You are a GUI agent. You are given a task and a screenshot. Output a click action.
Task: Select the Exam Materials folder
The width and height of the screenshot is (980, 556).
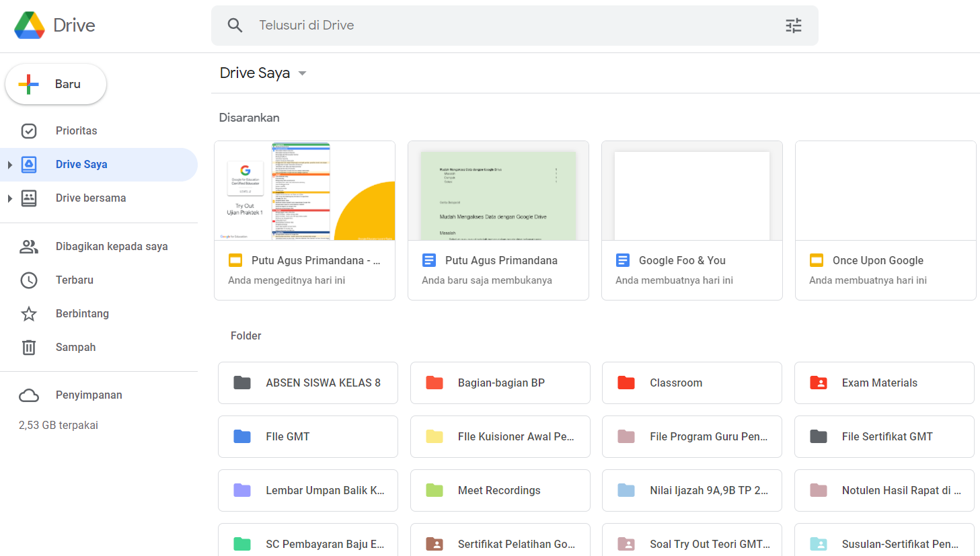point(884,383)
